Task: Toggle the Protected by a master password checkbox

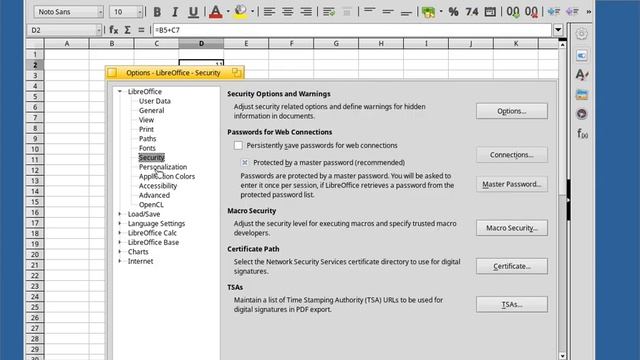Action: 244,162
